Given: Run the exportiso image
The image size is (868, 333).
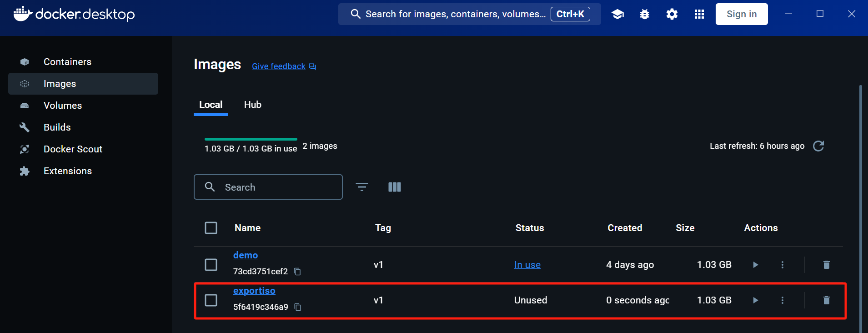Looking at the screenshot, I should pyautogui.click(x=756, y=300).
